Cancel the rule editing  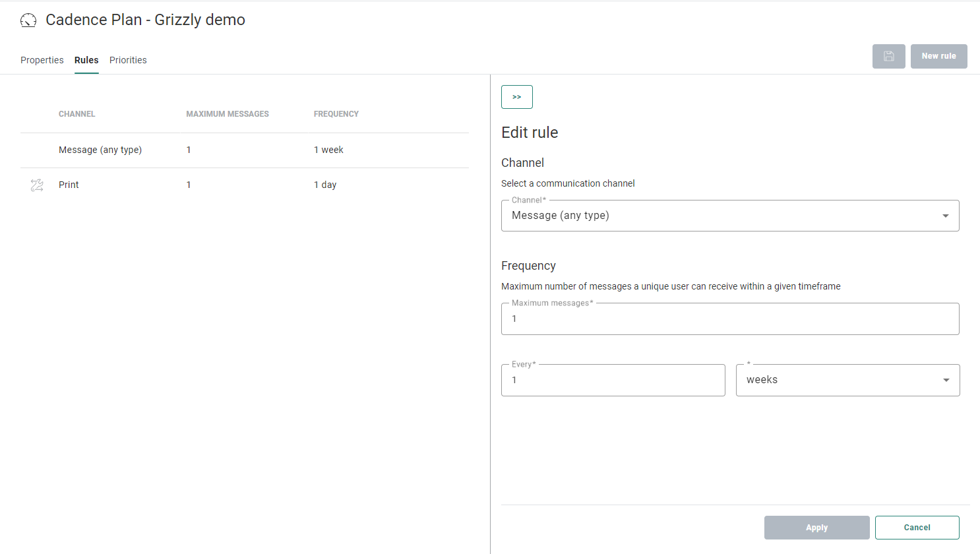click(x=917, y=528)
